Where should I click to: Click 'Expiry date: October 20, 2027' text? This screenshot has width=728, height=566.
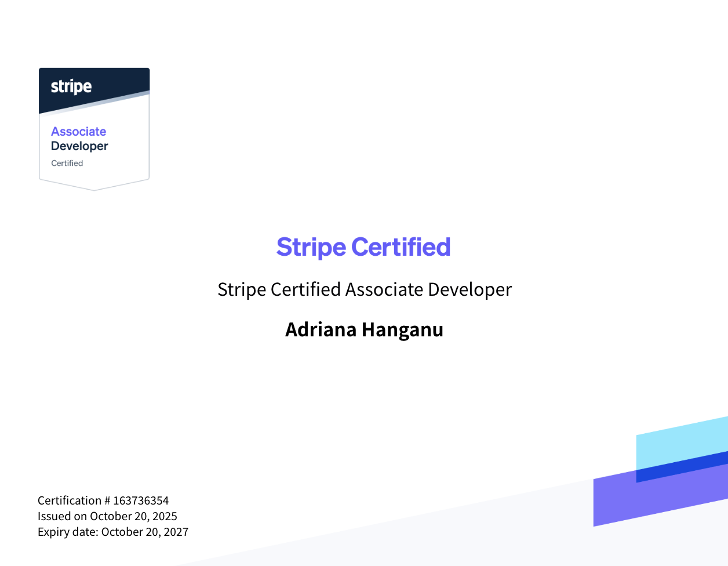click(x=113, y=532)
